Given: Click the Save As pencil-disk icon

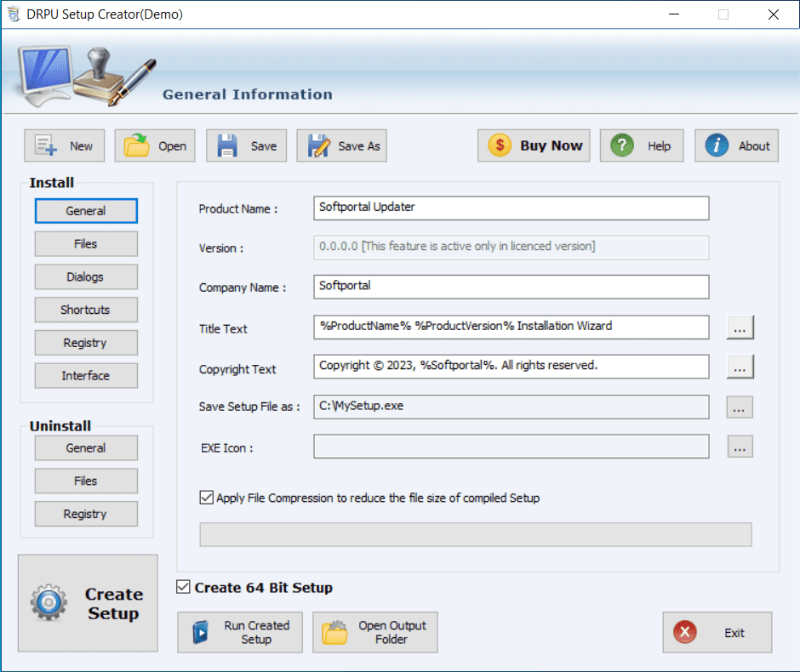Looking at the screenshot, I should [319, 145].
